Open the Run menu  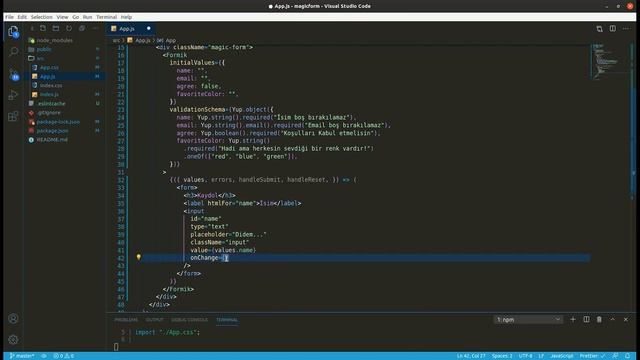(87, 17)
